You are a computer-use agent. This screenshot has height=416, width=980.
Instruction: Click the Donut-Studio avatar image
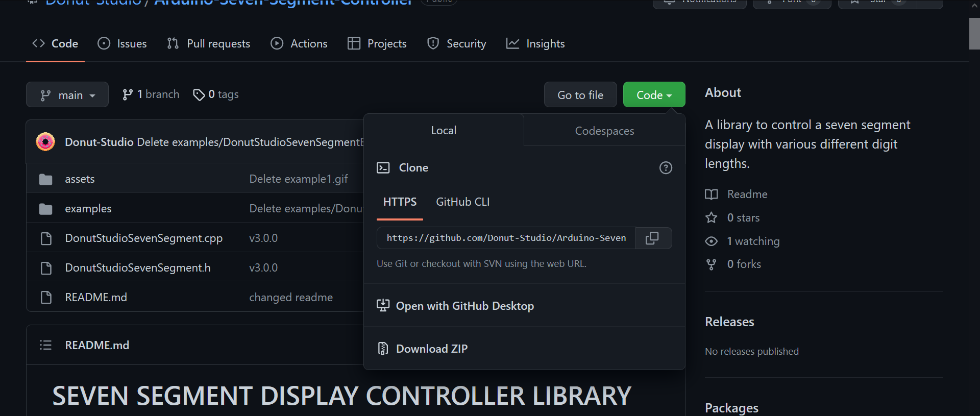click(45, 142)
